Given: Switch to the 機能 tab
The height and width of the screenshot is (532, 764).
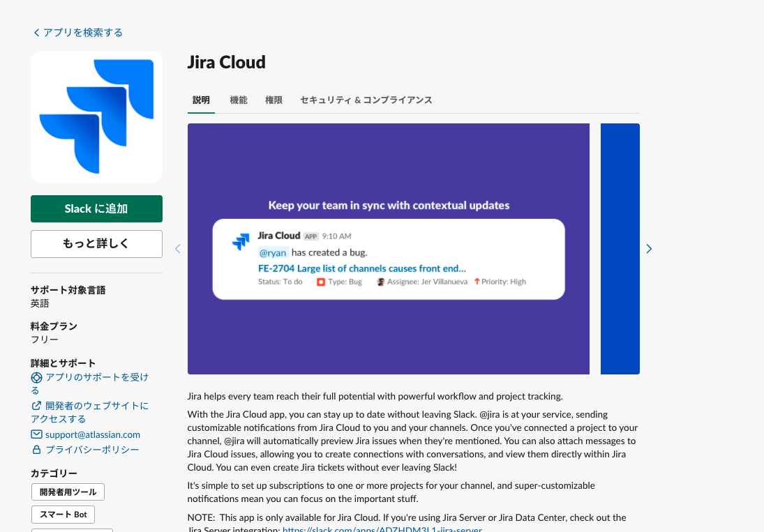Looking at the screenshot, I should 239,100.
